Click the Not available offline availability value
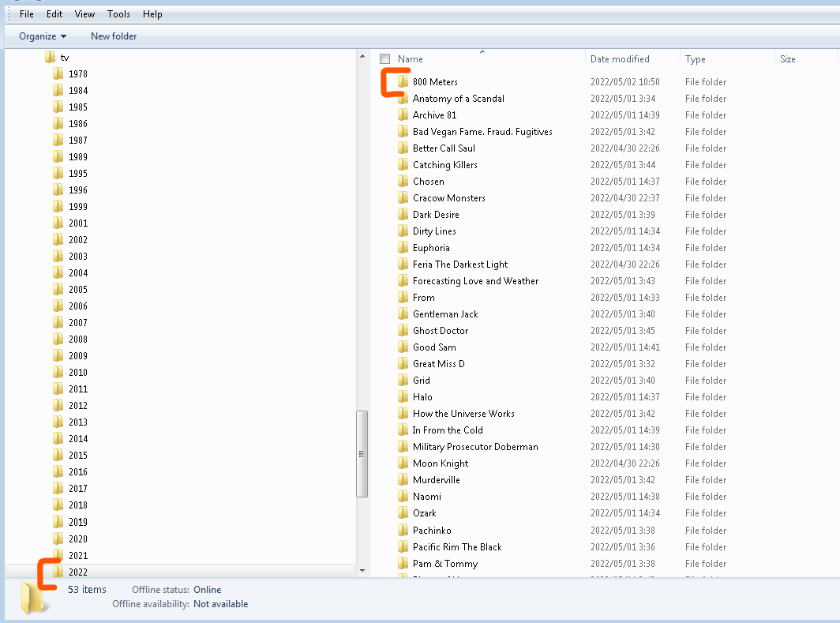The image size is (840, 623). [221, 604]
